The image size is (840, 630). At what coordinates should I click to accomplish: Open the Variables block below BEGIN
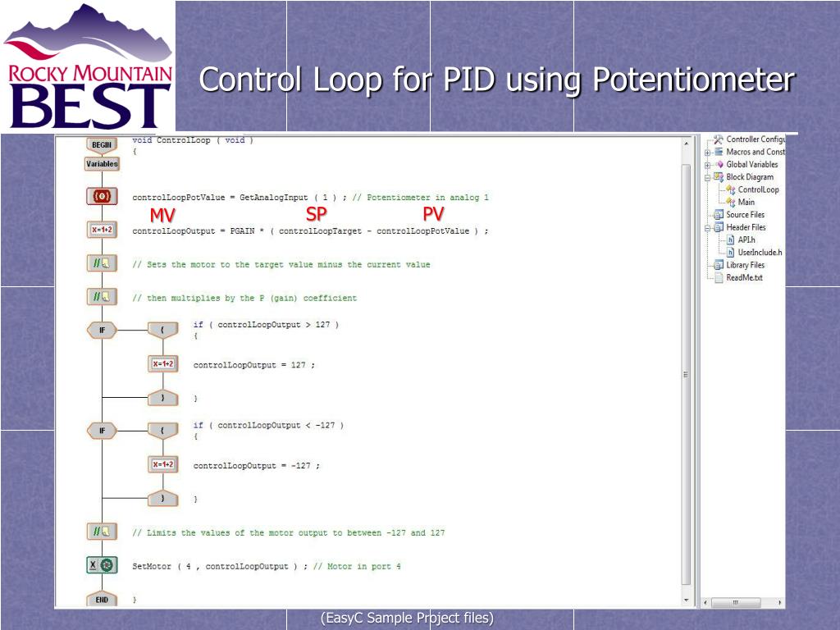pos(102,164)
